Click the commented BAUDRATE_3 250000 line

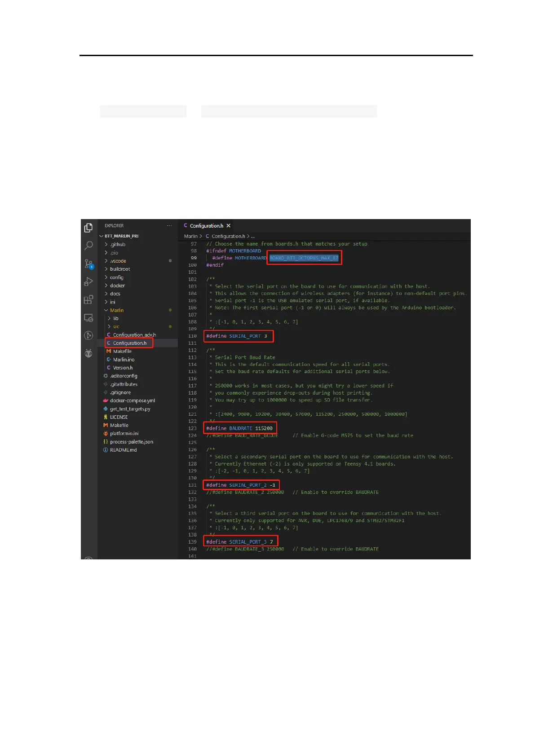tap(292, 549)
